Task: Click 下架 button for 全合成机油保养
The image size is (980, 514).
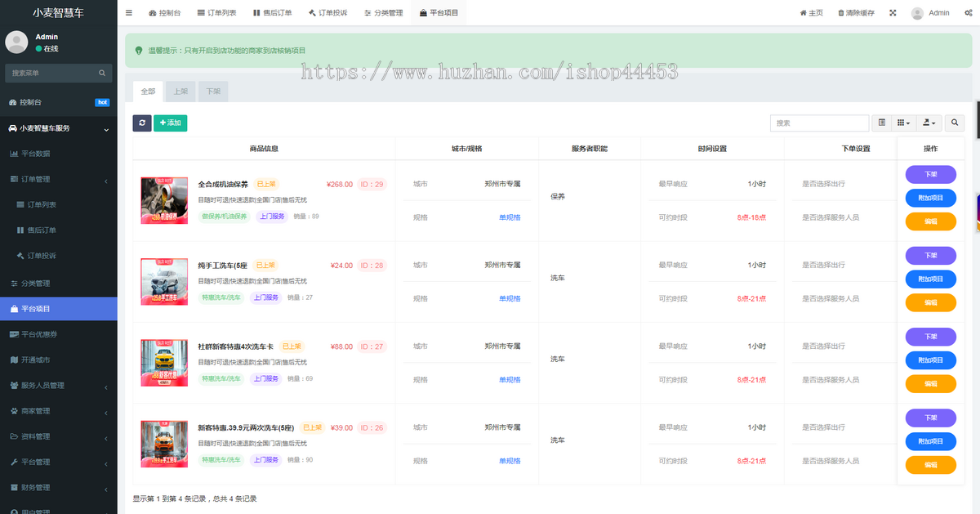Action: pyautogui.click(x=930, y=174)
